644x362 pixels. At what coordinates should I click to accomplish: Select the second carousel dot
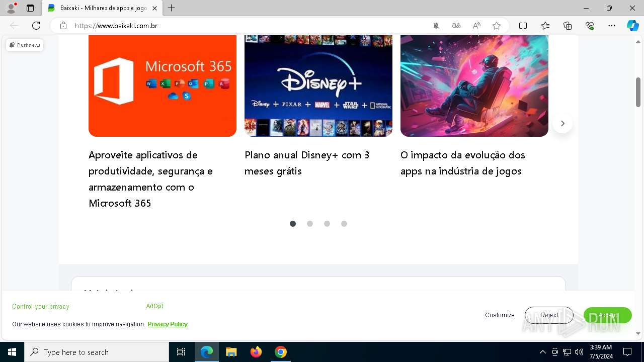pyautogui.click(x=310, y=224)
